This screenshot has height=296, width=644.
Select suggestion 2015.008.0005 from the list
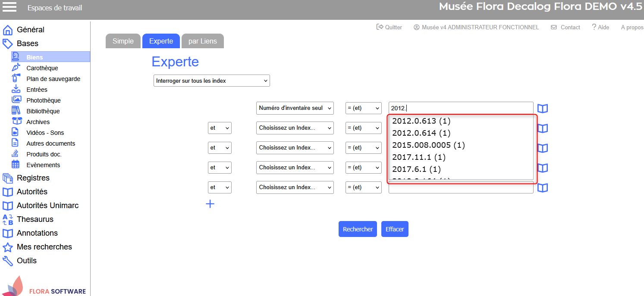[428, 145]
